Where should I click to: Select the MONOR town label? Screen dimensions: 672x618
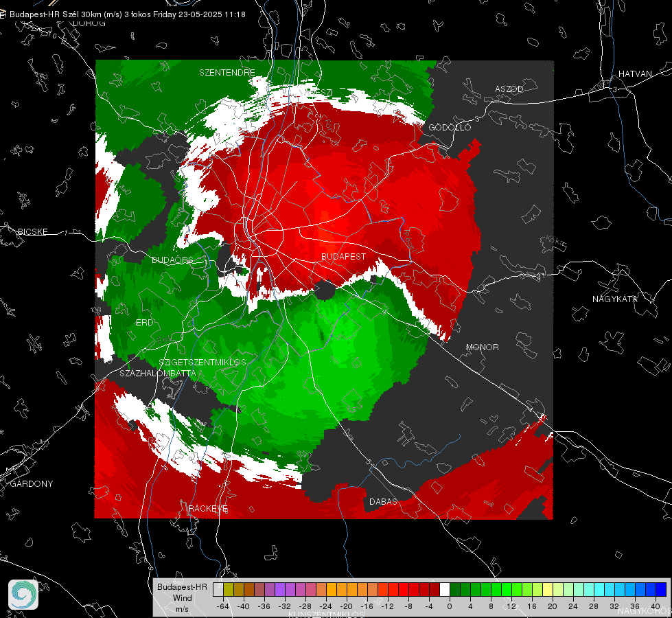[482, 347]
